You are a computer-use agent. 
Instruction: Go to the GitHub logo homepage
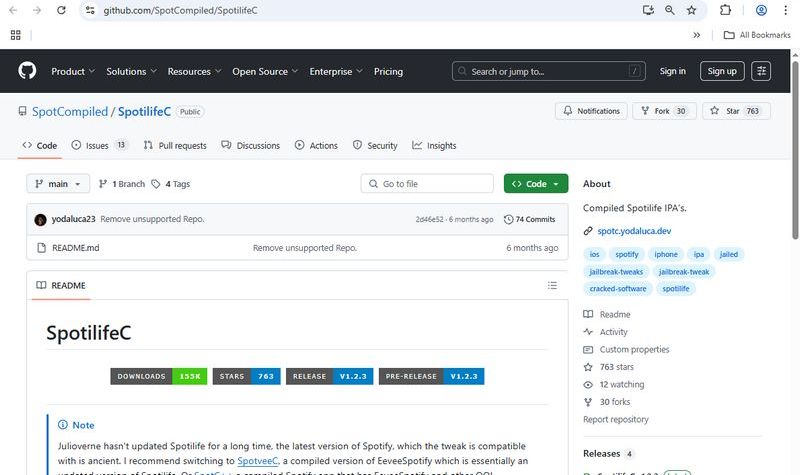click(27, 70)
